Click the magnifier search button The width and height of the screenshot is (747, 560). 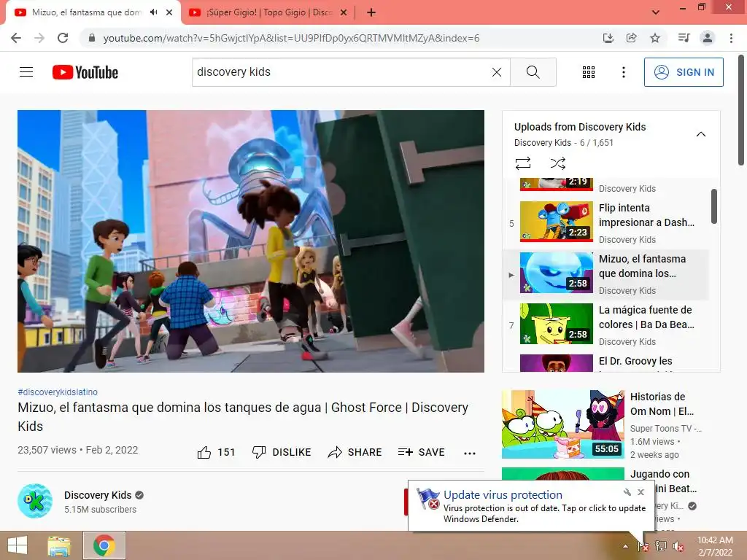tap(533, 72)
